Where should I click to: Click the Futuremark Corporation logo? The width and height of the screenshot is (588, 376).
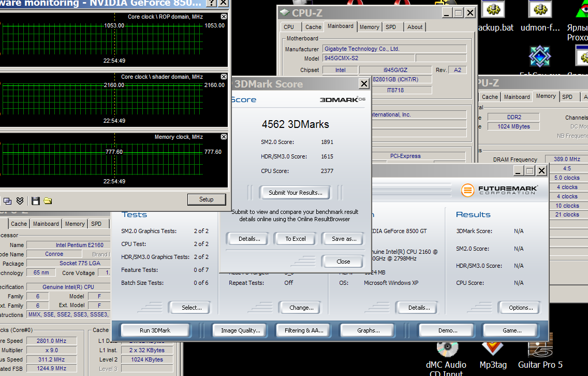[x=499, y=190]
